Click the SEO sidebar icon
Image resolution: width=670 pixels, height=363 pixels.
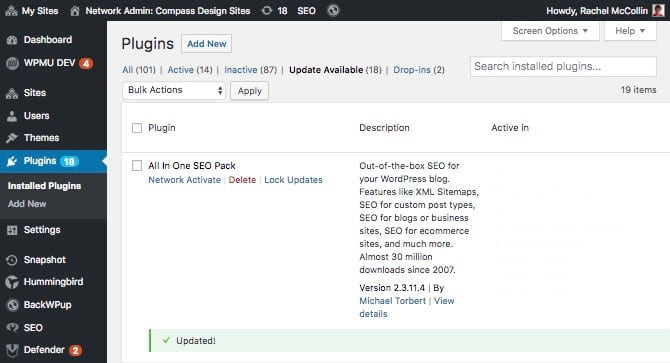[x=12, y=328]
